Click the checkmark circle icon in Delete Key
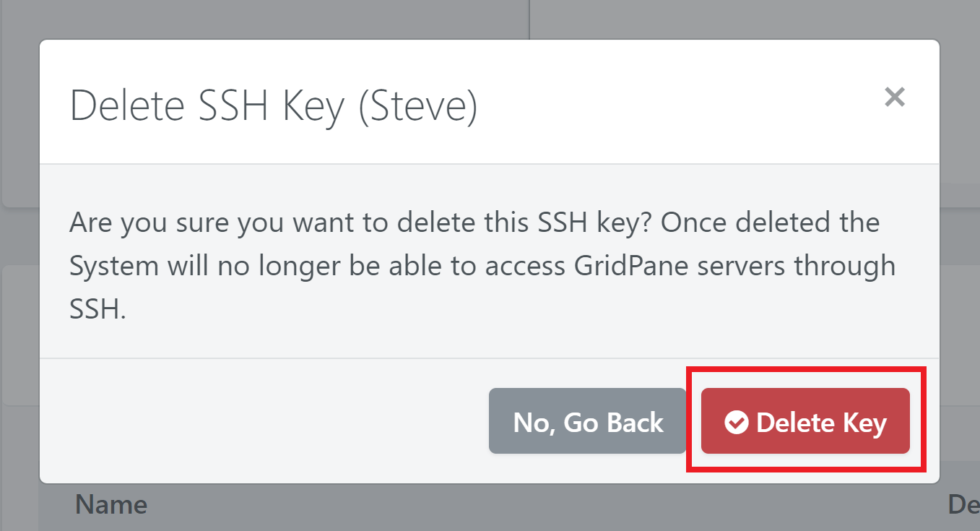Viewport: 980px width, 531px height. tap(736, 423)
